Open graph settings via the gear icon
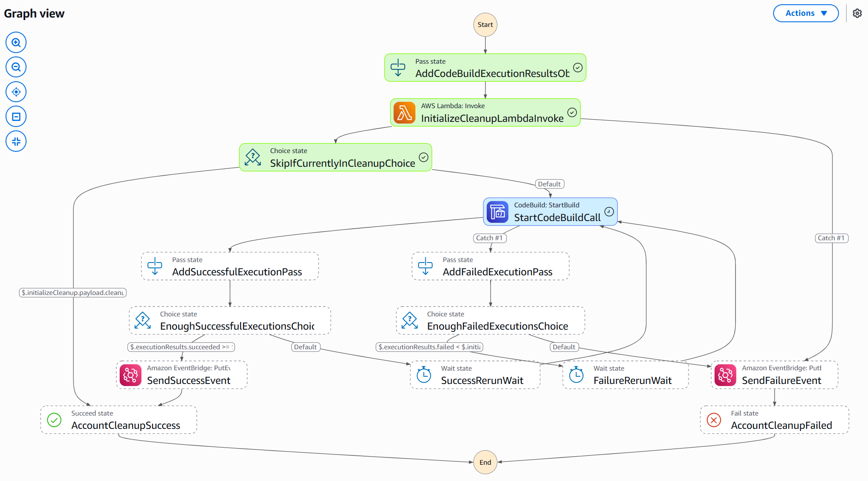The width and height of the screenshot is (868, 481). 857,13
